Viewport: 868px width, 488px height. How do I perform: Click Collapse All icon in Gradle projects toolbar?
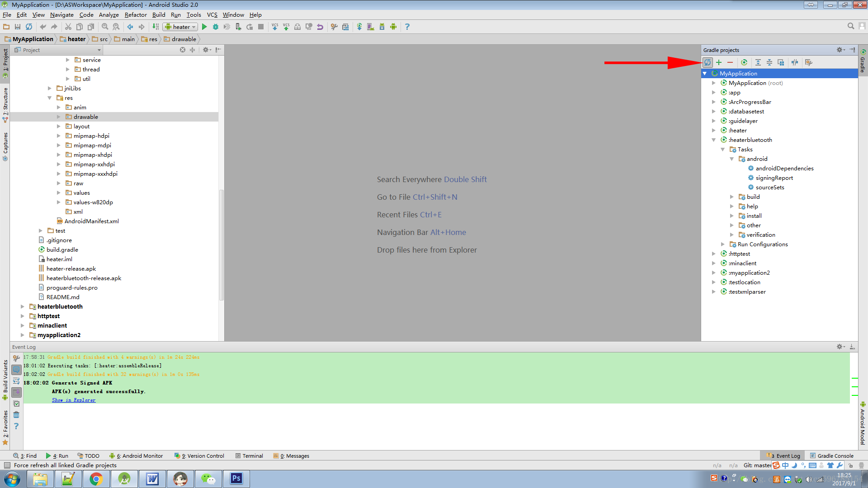769,62
